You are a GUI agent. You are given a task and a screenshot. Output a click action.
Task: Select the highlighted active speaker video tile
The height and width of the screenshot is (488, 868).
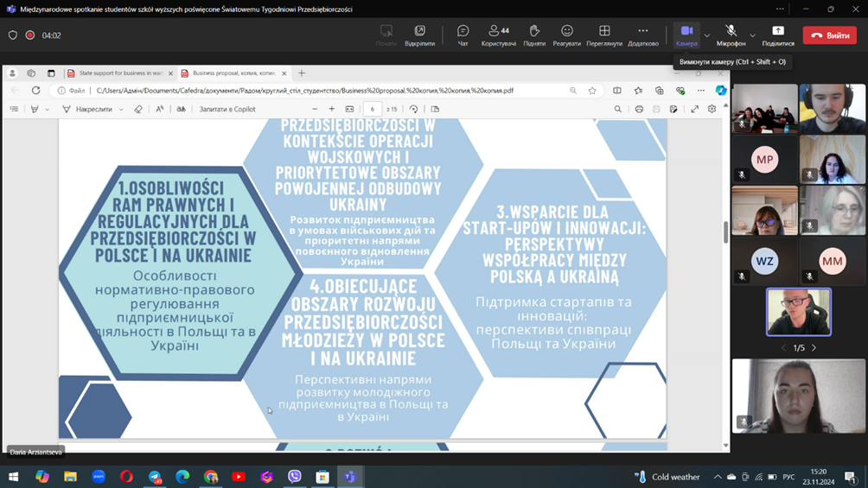[798, 312]
